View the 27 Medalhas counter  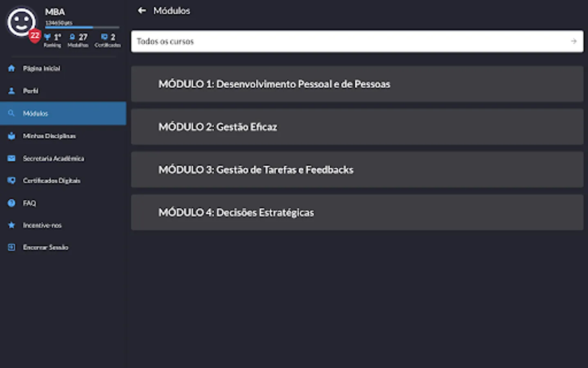78,40
